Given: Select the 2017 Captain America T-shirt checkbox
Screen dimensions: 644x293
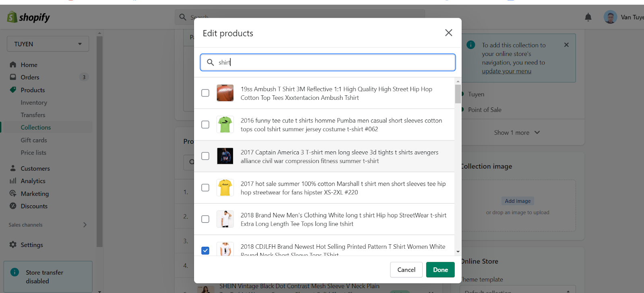Looking at the screenshot, I should tap(205, 156).
